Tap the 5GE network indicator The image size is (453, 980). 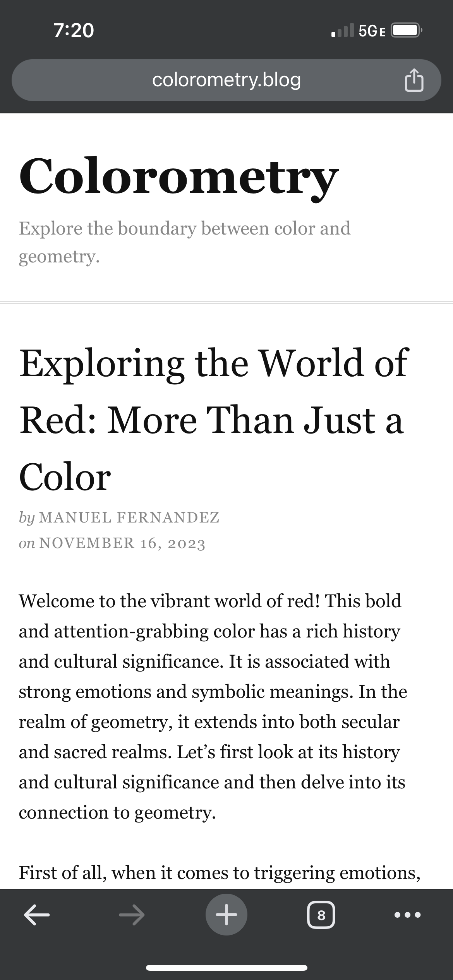pyautogui.click(x=372, y=31)
